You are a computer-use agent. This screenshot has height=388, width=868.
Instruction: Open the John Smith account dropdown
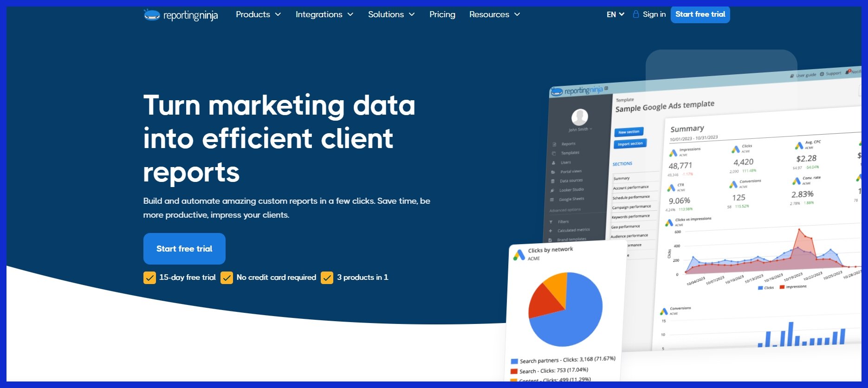pyautogui.click(x=580, y=129)
